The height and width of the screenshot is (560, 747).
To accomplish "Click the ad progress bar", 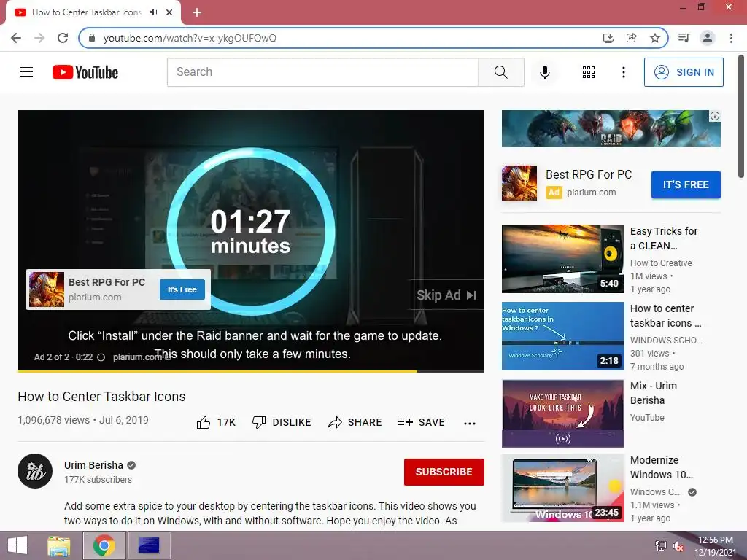I will tap(251, 371).
